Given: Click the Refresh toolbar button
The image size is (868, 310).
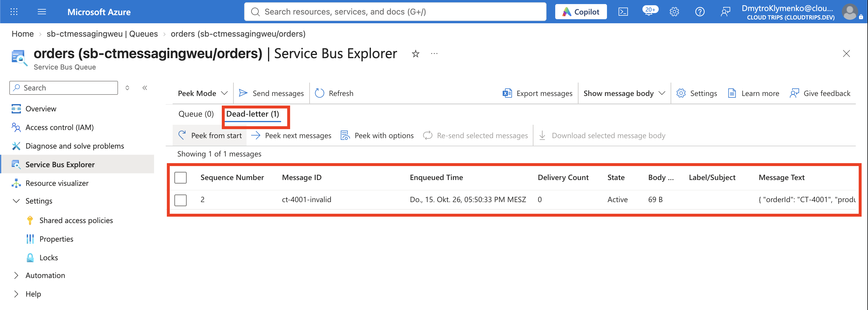Looking at the screenshot, I should pos(334,93).
